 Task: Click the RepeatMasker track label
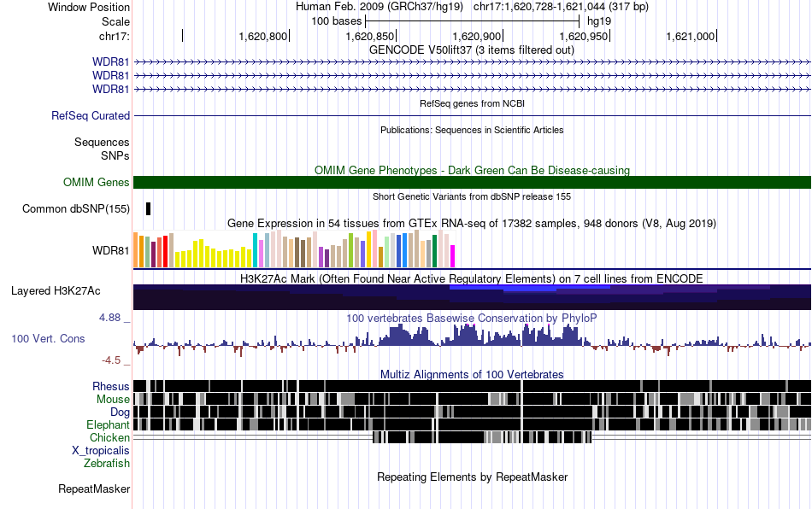coord(94,489)
